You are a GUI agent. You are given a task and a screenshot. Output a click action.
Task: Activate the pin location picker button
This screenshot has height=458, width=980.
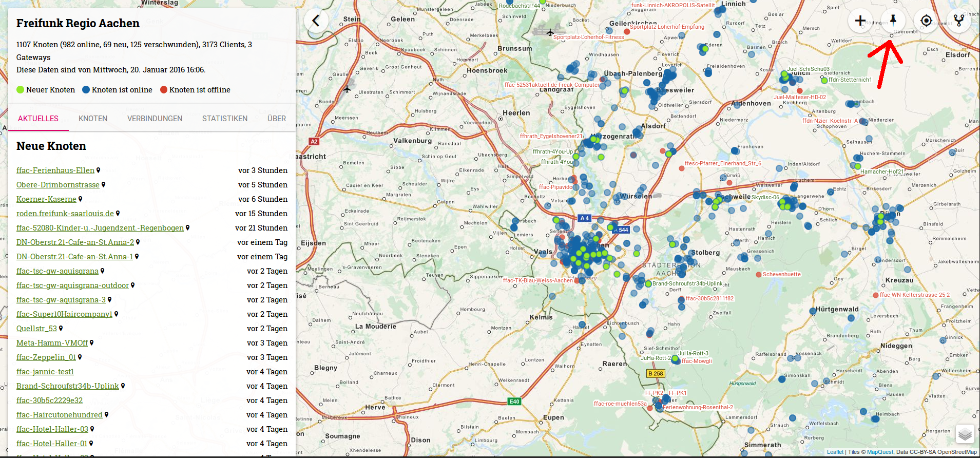(x=893, y=21)
